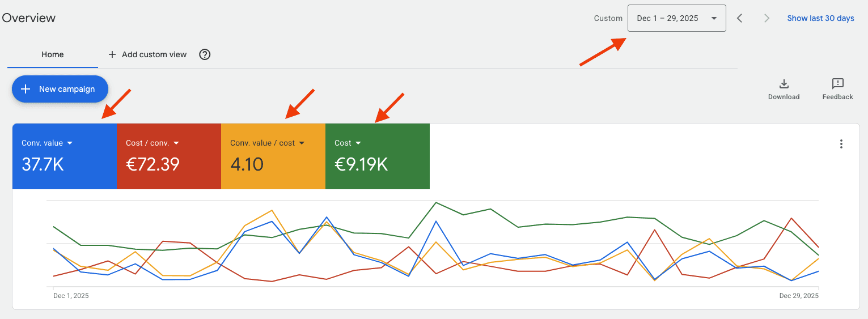868x319 pixels.
Task: Expand the Conv. value / cost metric dropdown
Action: [x=268, y=143]
